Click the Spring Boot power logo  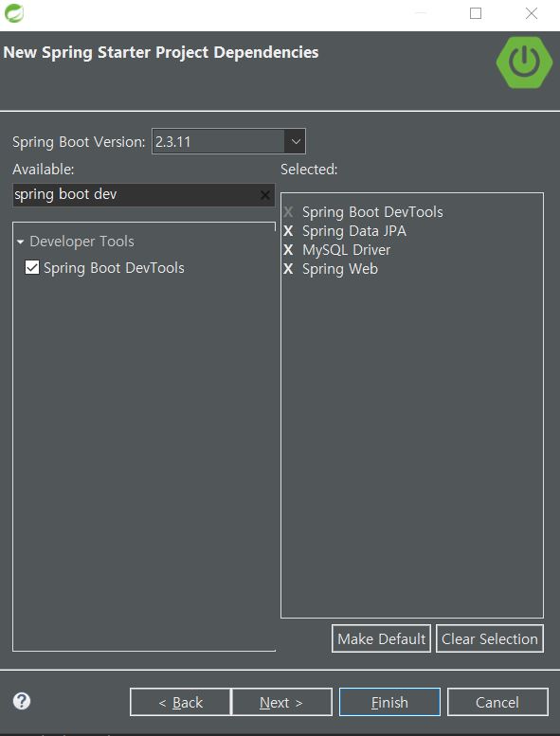pyautogui.click(x=524, y=62)
